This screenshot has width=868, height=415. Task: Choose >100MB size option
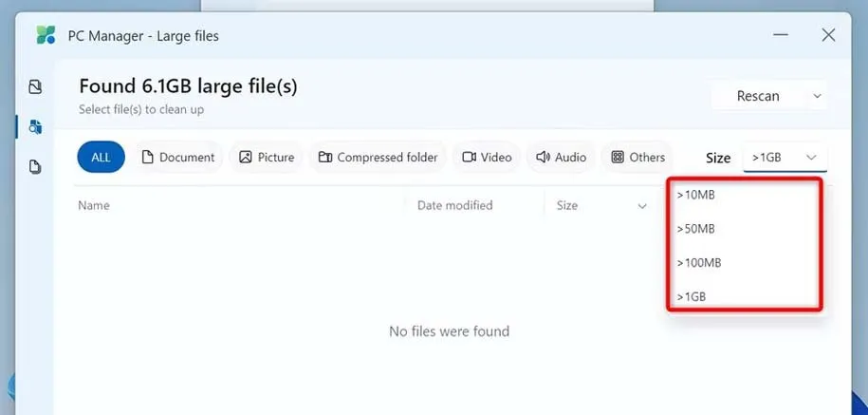698,262
